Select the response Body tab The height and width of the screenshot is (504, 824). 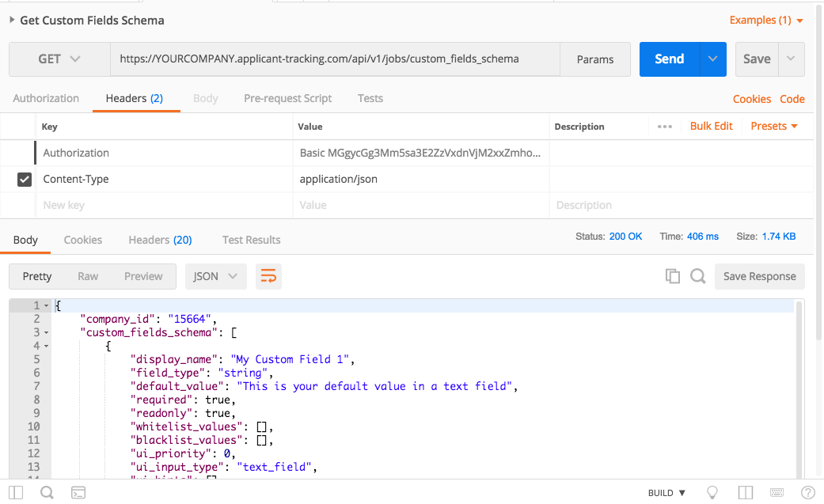pos(25,241)
